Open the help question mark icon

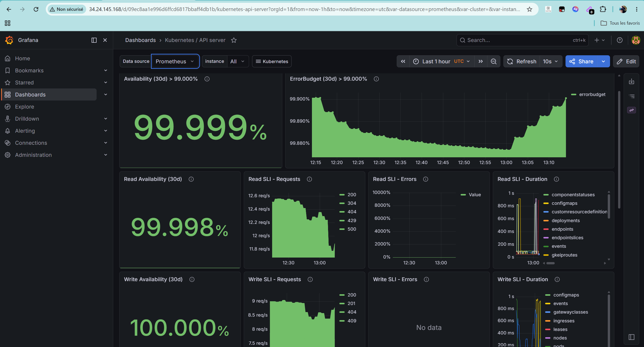(x=620, y=40)
